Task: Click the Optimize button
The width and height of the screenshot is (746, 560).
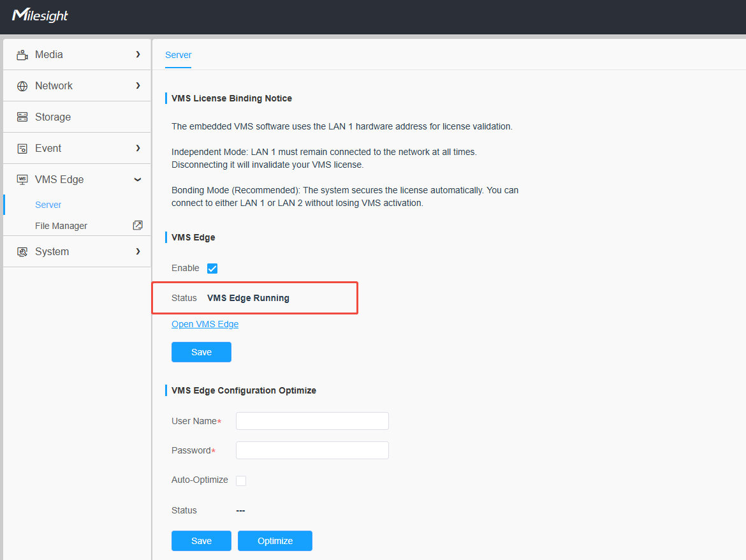Action: 275,541
